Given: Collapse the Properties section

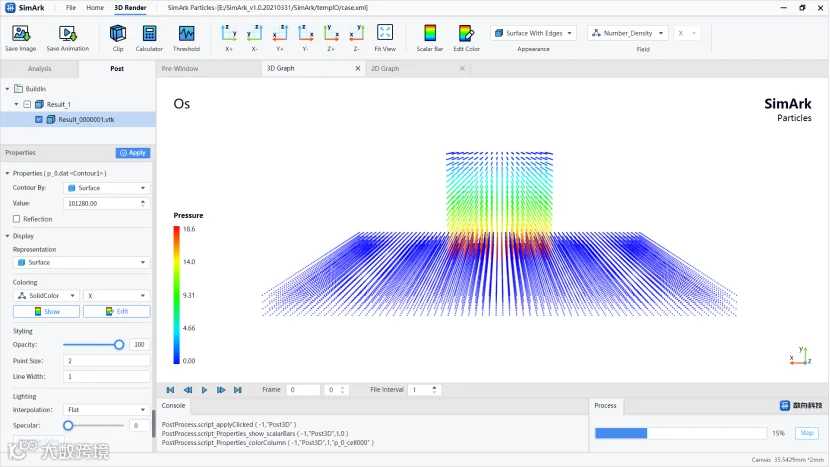Looking at the screenshot, I should coord(7,173).
